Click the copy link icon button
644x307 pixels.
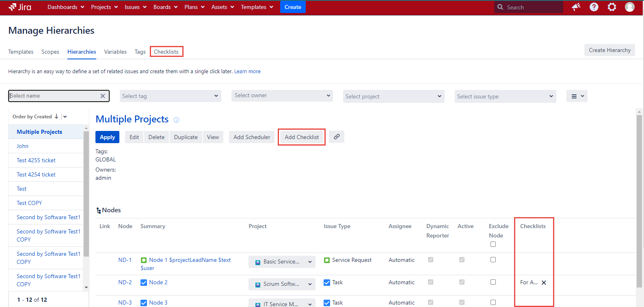(x=337, y=137)
